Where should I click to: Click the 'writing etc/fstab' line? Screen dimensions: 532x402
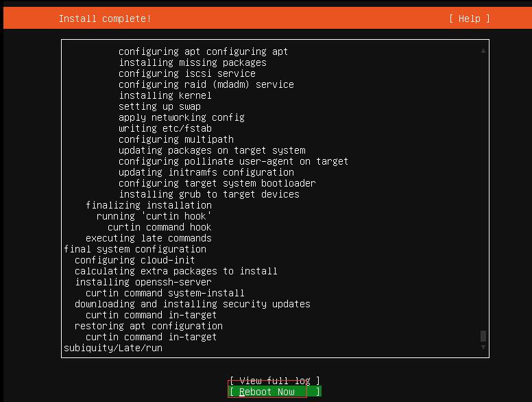(165, 128)
